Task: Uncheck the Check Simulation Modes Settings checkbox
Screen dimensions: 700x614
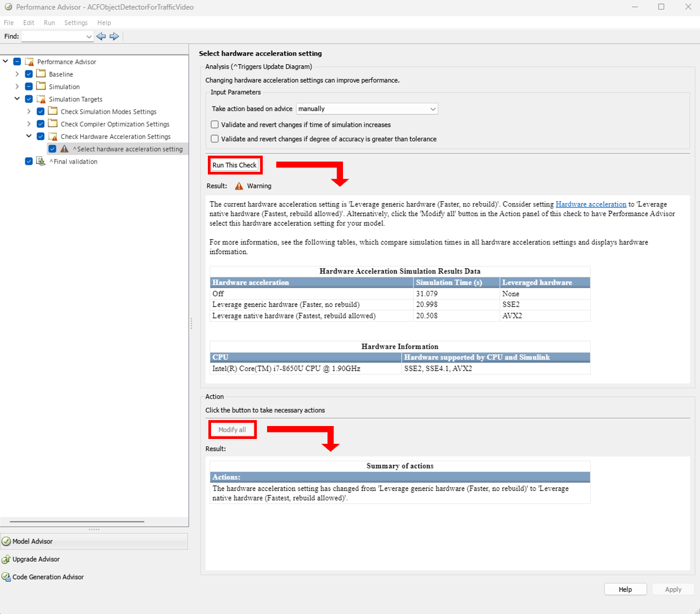Action: 40,111
